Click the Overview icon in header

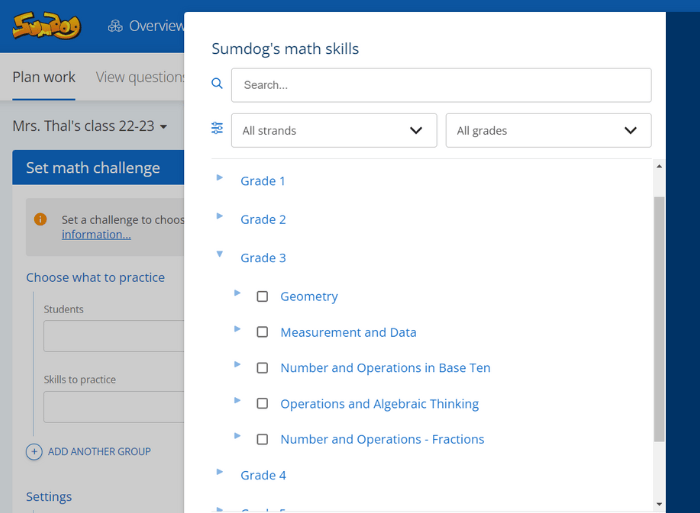click(115, 26)
